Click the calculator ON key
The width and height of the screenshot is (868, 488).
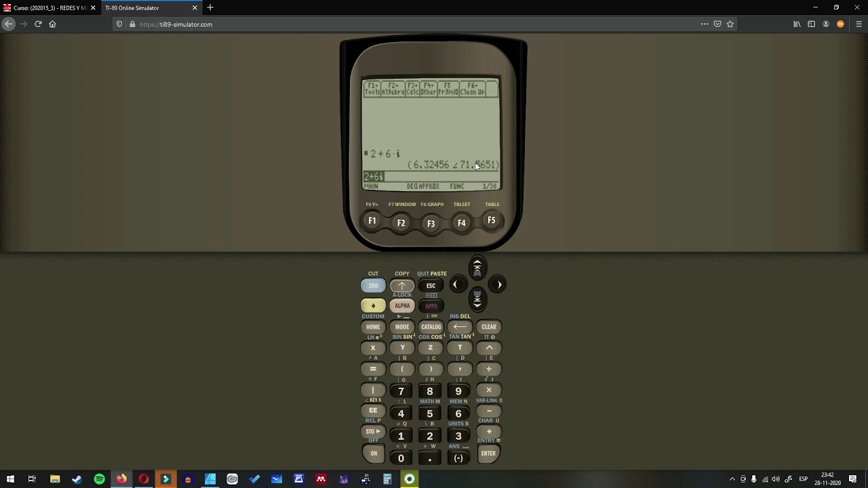coord(374,453)
